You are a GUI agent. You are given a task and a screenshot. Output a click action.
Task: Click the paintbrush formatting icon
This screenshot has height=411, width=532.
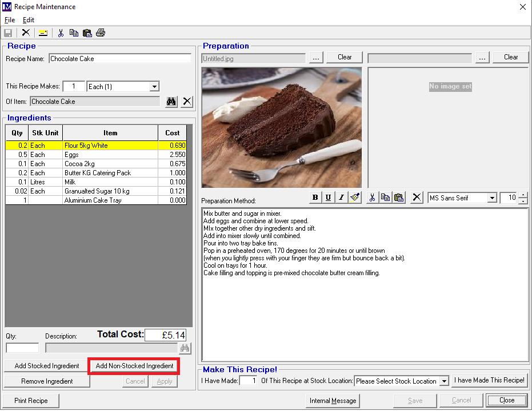pyautogui.click(x=355, y=198)
